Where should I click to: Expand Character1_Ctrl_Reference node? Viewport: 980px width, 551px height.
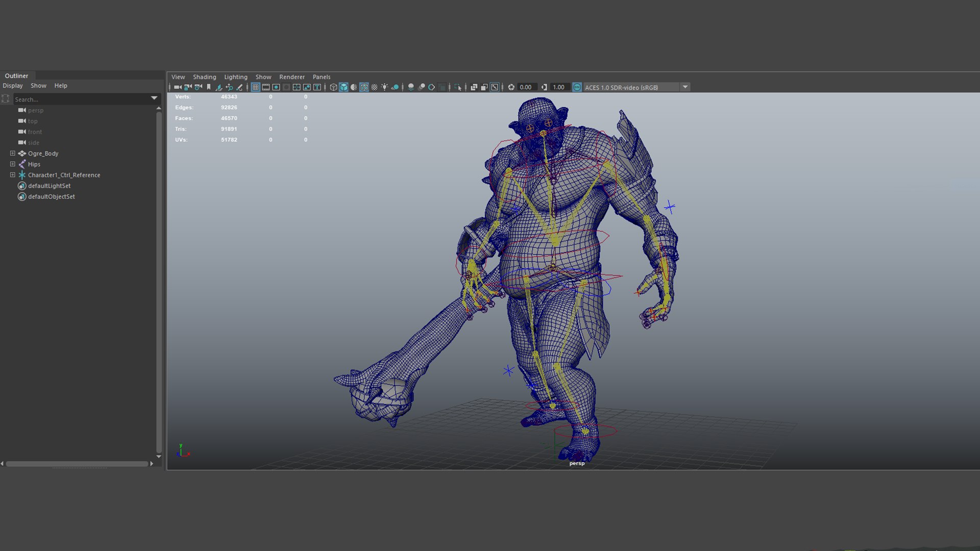point(12,174)
